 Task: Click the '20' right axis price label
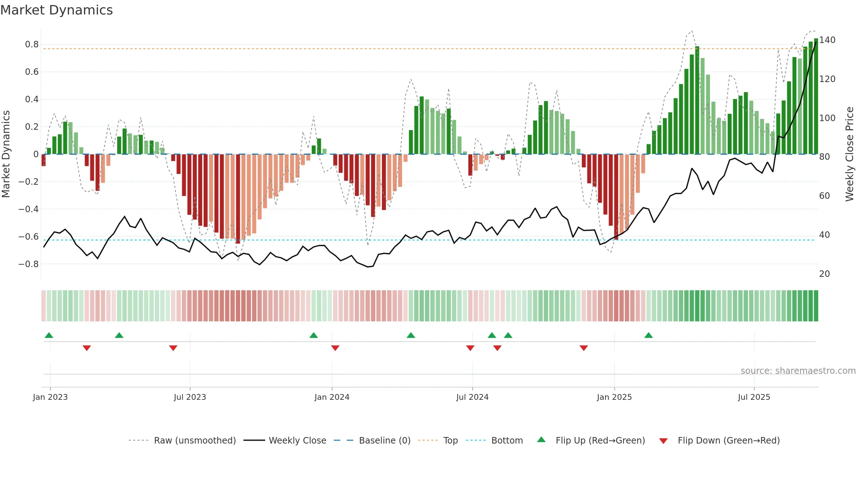coord(825,274)
